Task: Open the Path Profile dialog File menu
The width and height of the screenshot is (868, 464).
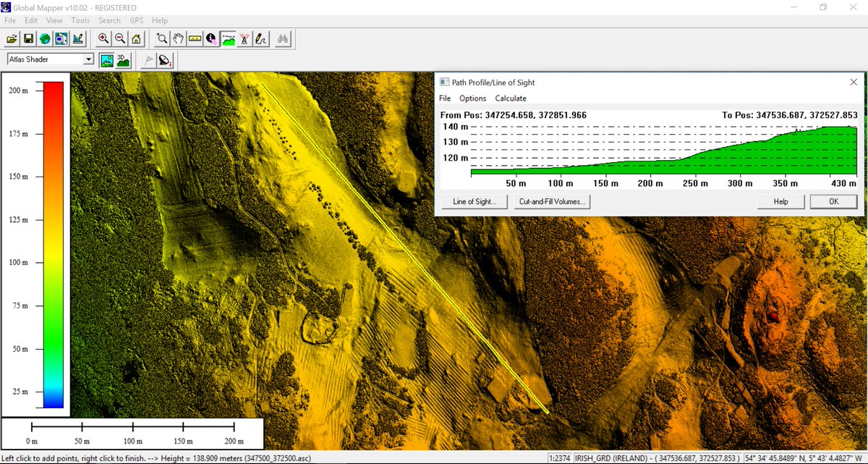Action: 445,98
